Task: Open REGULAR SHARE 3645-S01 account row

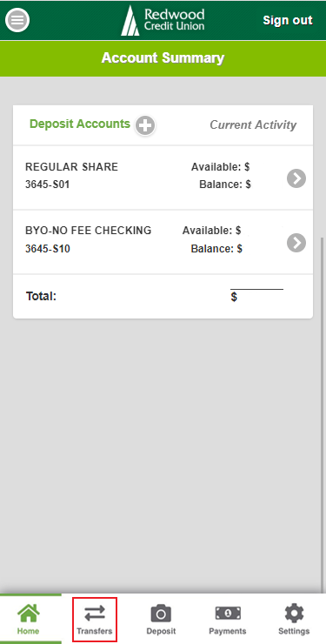Action: (x=163, y=178)
